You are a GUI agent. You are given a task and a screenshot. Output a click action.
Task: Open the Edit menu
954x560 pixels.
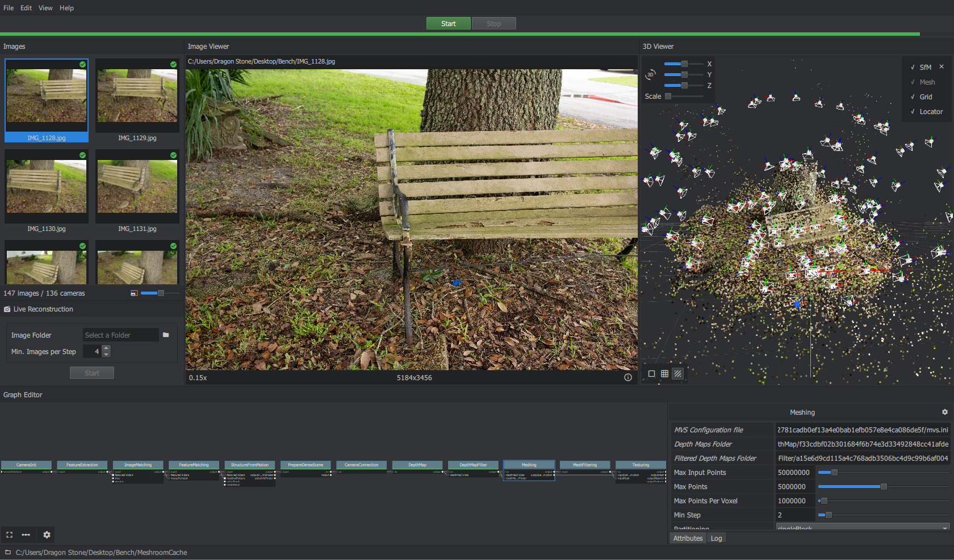[26, 8]
